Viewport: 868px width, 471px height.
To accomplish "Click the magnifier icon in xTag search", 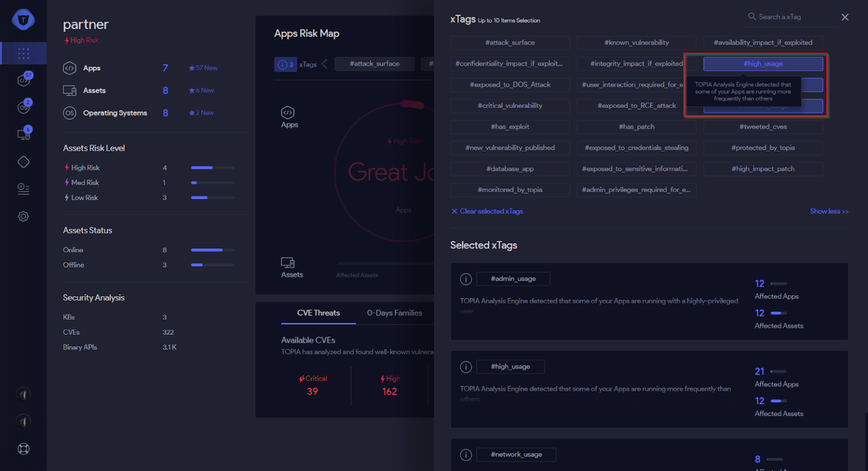I will (751, 17).
